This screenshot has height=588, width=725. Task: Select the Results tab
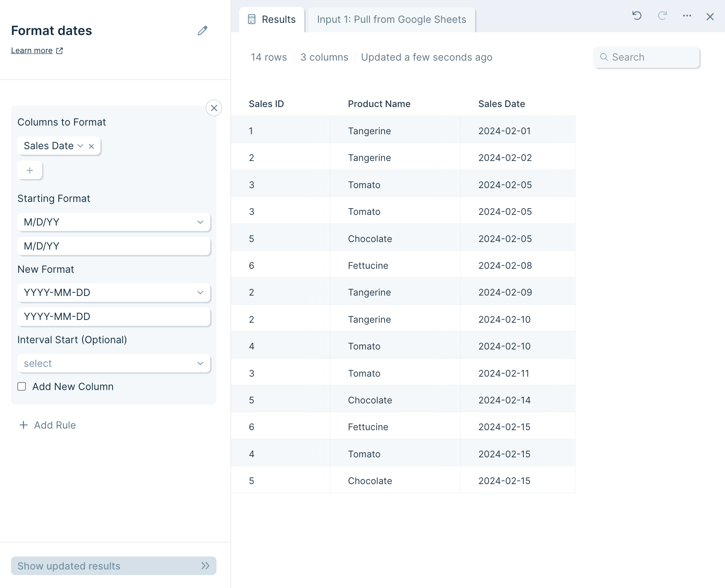[x=278, y=19]
